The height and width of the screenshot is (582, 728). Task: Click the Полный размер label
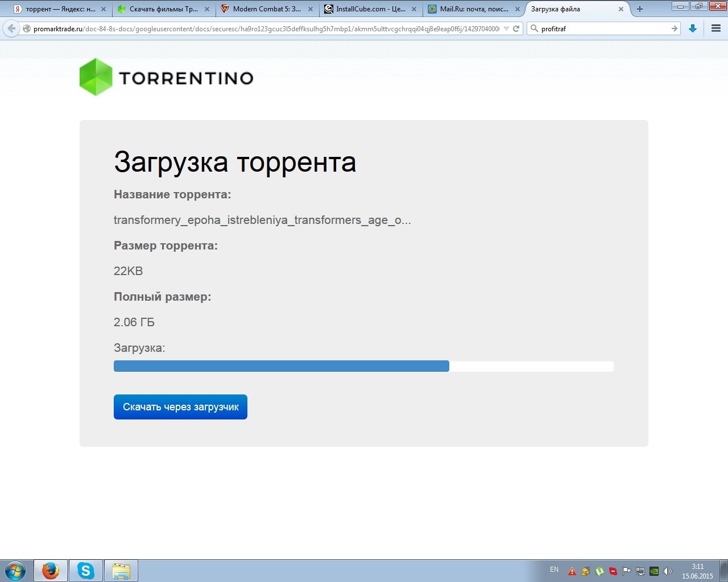[162, 297]
